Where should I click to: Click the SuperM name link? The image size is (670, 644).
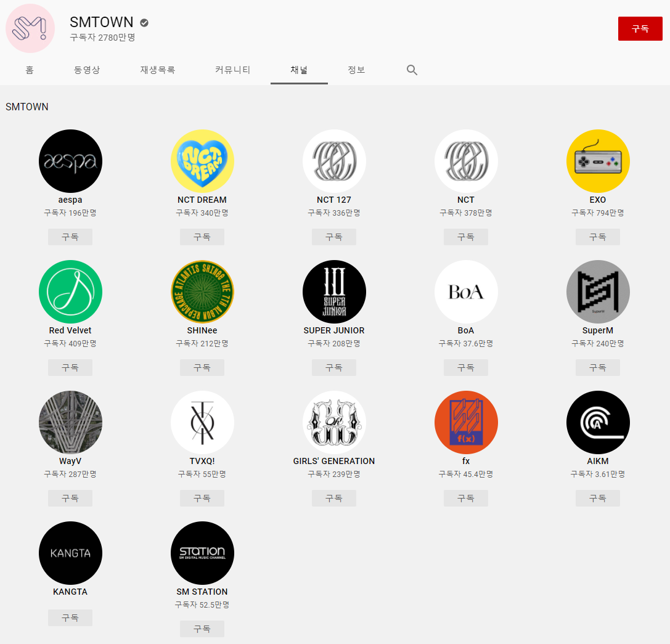pyautogui.click(x=598, y=330)
